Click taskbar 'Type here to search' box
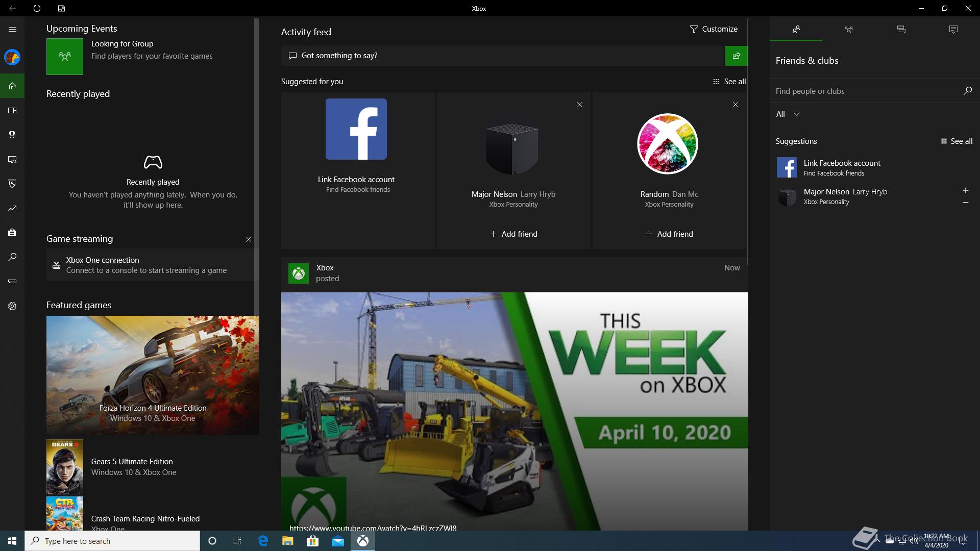This screenshot has height=551, width=980. [x=112, y=541]
